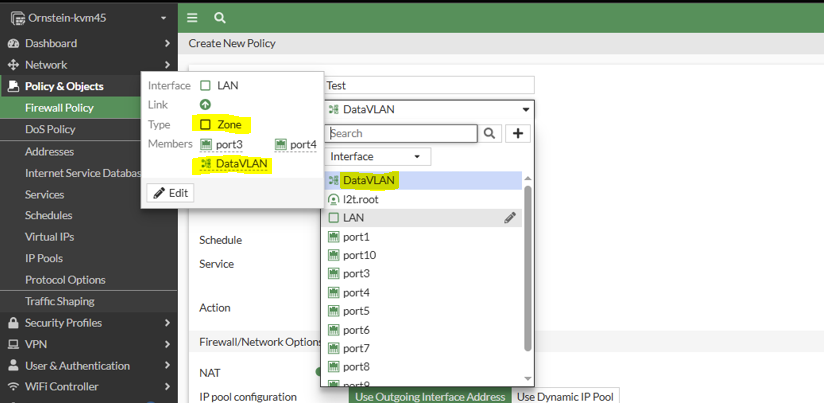Click the green link-up status icon
This screenshot has height=403, width=824.
coord(205,105)
